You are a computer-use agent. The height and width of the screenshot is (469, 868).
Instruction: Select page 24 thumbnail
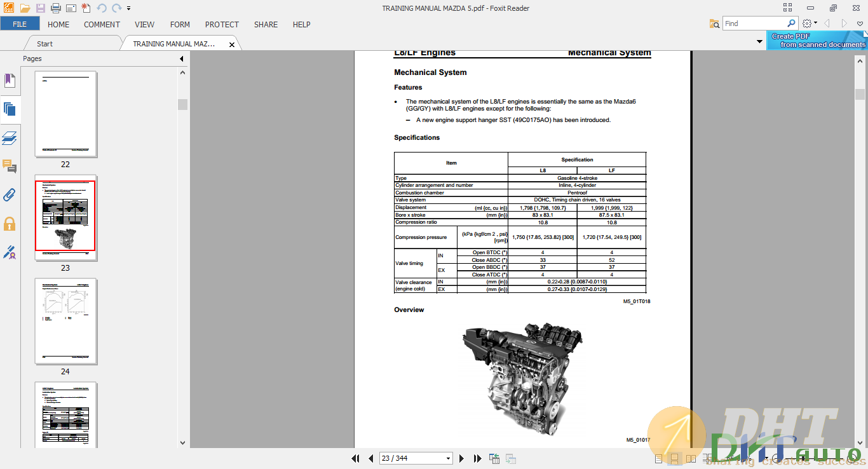[65, 322]
